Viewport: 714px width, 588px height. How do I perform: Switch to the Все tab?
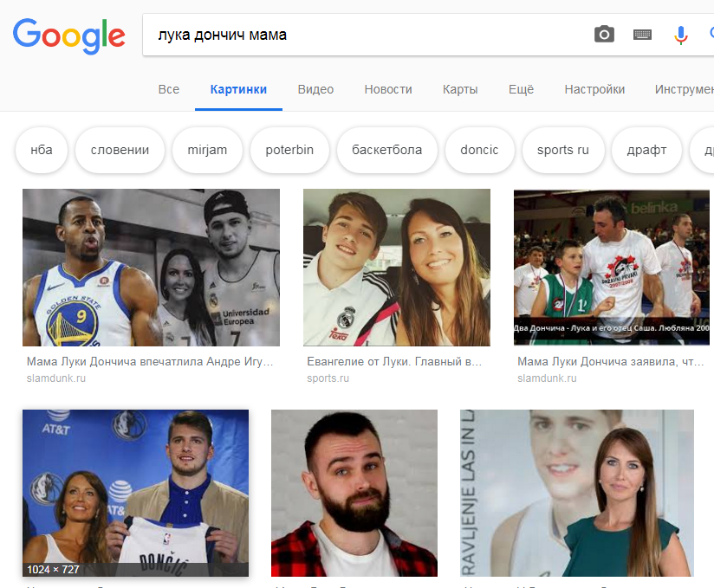click(x=169, y=89)
